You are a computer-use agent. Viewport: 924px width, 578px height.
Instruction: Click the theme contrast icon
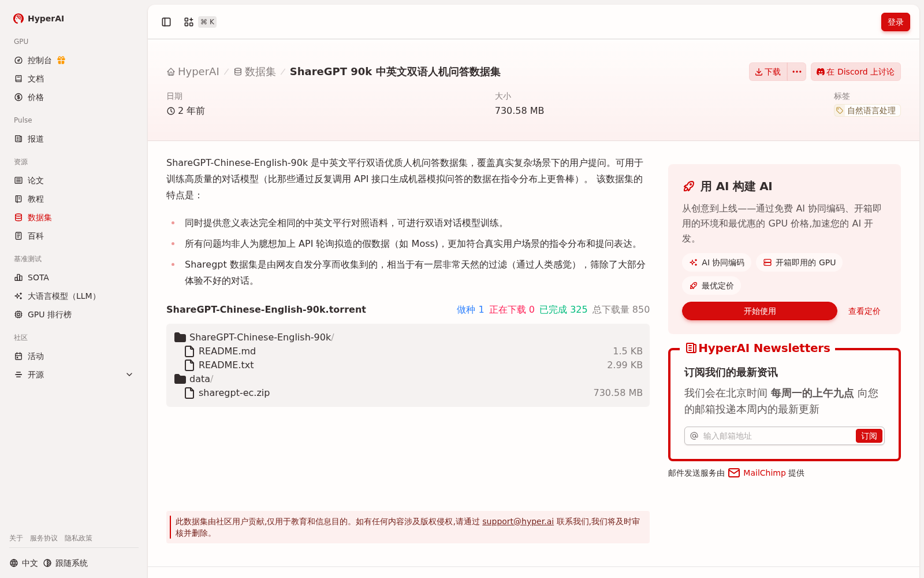pyautogui.click(x=47, y=563)
